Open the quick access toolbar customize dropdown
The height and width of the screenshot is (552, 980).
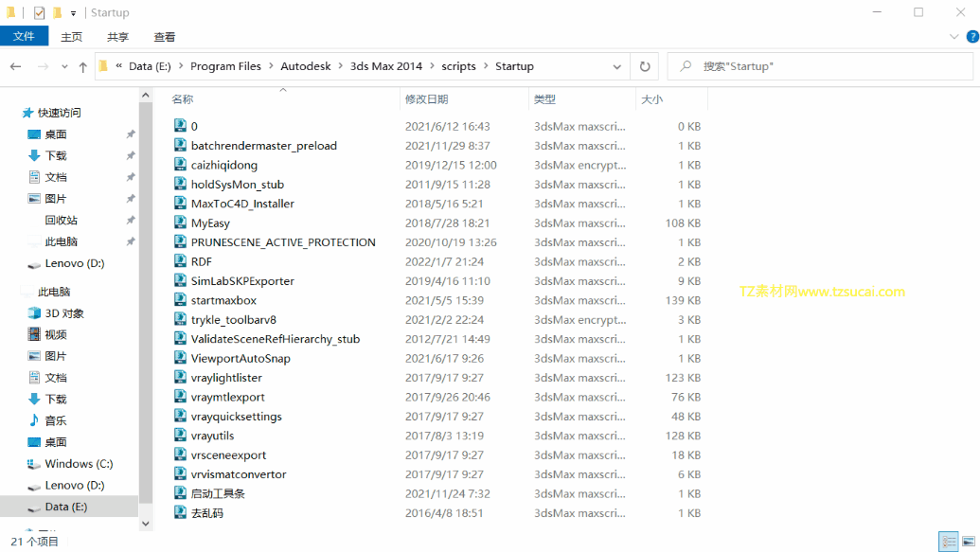tap(73, 12)
